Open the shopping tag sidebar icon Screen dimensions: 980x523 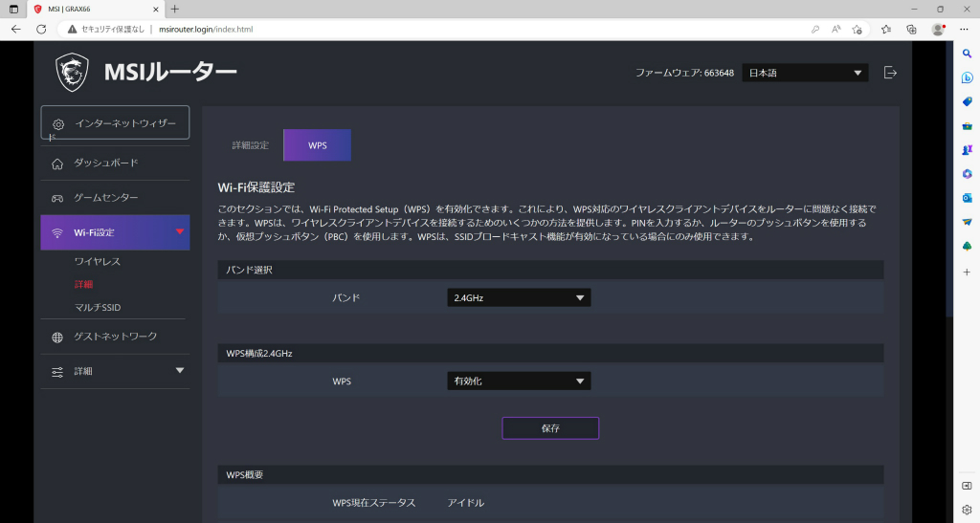point(967,101)
